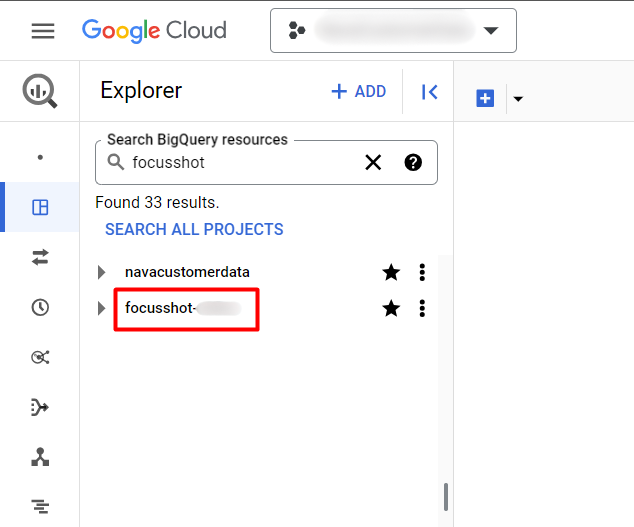
Task: Unstar the focusshot project
Action: 391,309
